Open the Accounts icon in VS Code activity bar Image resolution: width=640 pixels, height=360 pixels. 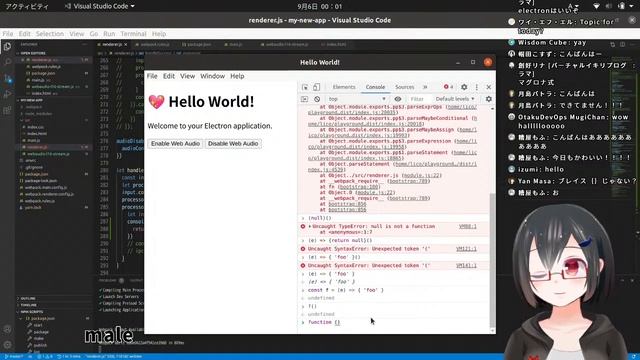pos(7,329)
